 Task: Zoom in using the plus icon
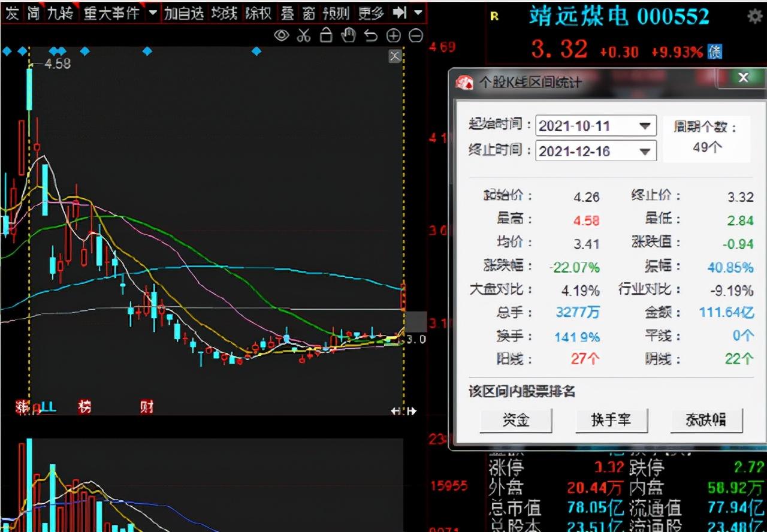(x=394, y=35)
